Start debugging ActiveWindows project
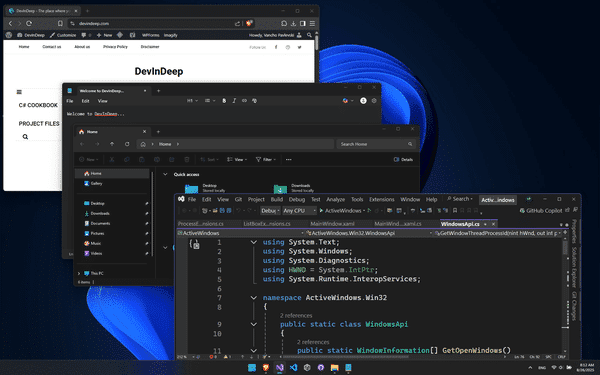The height and width of the screenshot is (375, 600). (x=341, y=210)
